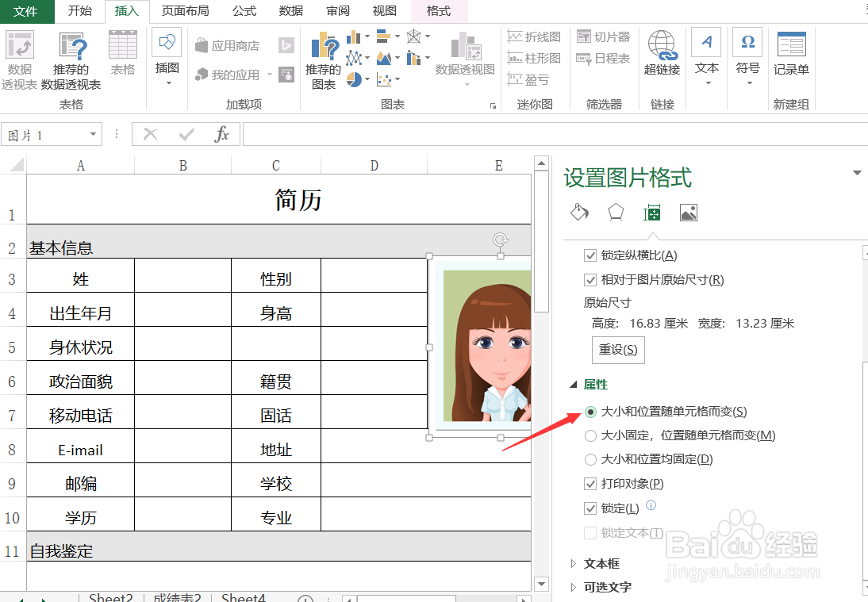
Task: Toggle Lock aspect ratio (锁定纵横比)
Action: click(590, 255)
